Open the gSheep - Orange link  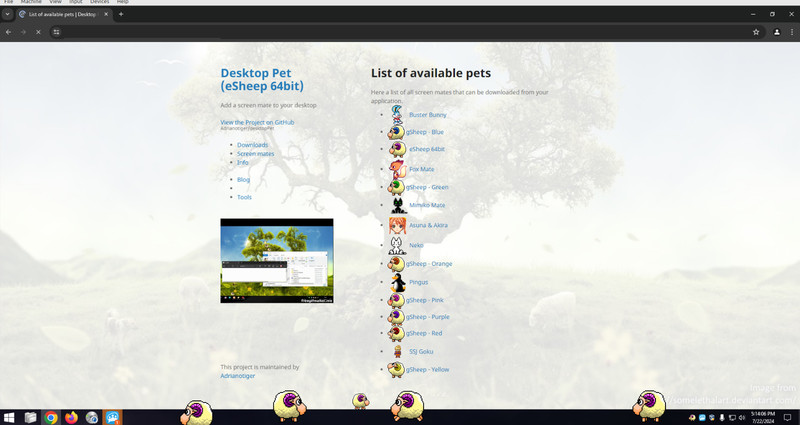pos(429,264)
